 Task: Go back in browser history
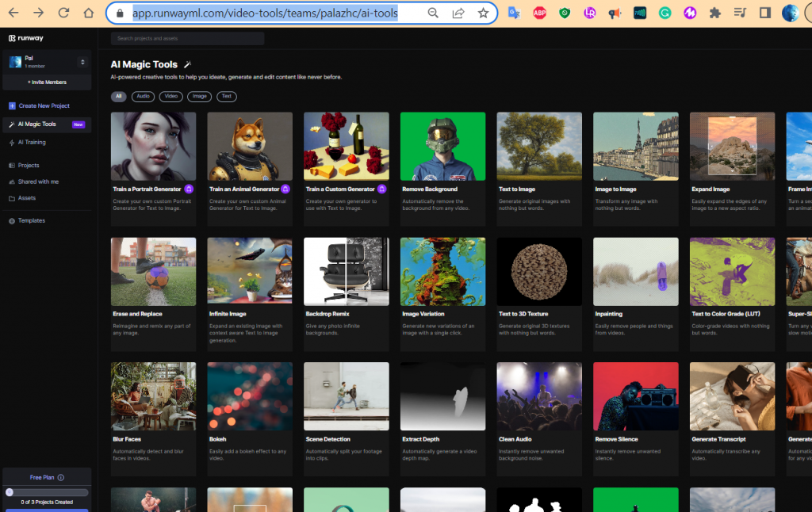13,13
